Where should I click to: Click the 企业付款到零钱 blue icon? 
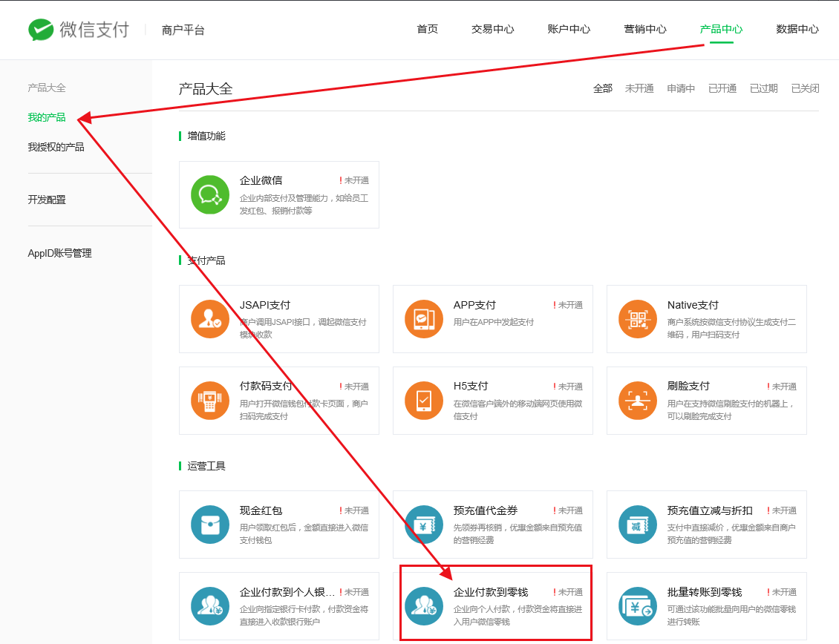tap(424, 607)
